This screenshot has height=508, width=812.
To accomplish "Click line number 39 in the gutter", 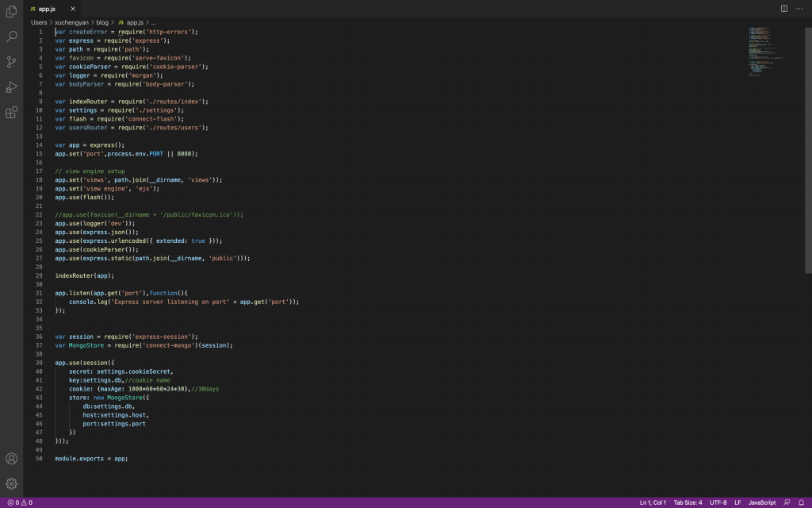I will pyautogui.click(x=39, y=363).
